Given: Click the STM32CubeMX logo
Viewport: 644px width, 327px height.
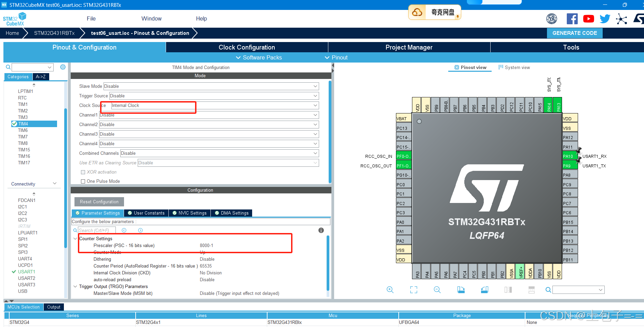Looking at the screenshot, I should click(x=15, y=19).
